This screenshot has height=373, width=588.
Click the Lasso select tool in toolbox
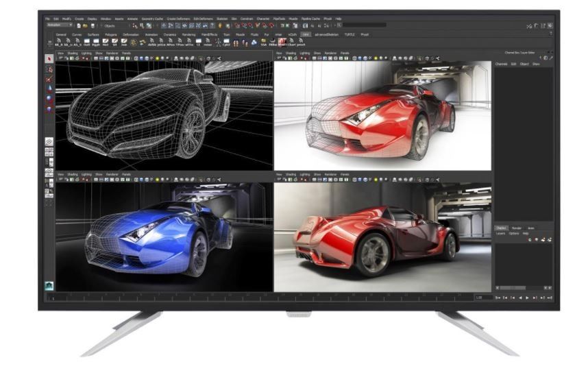pos(49,69)
